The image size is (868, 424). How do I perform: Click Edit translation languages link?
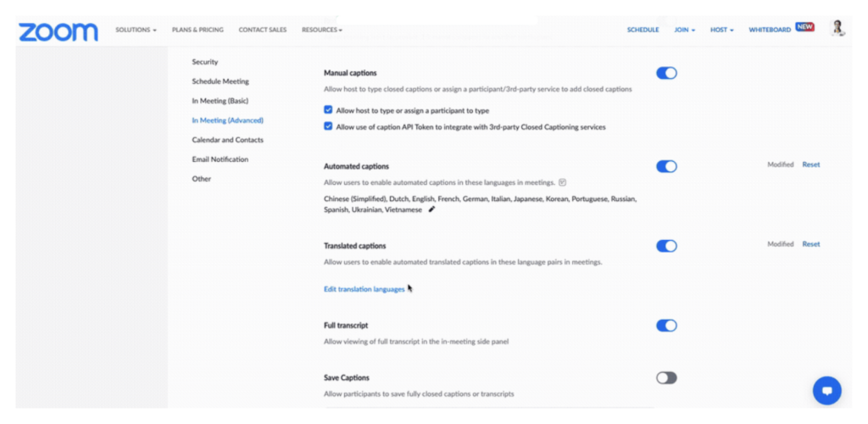tap(364, 289)
